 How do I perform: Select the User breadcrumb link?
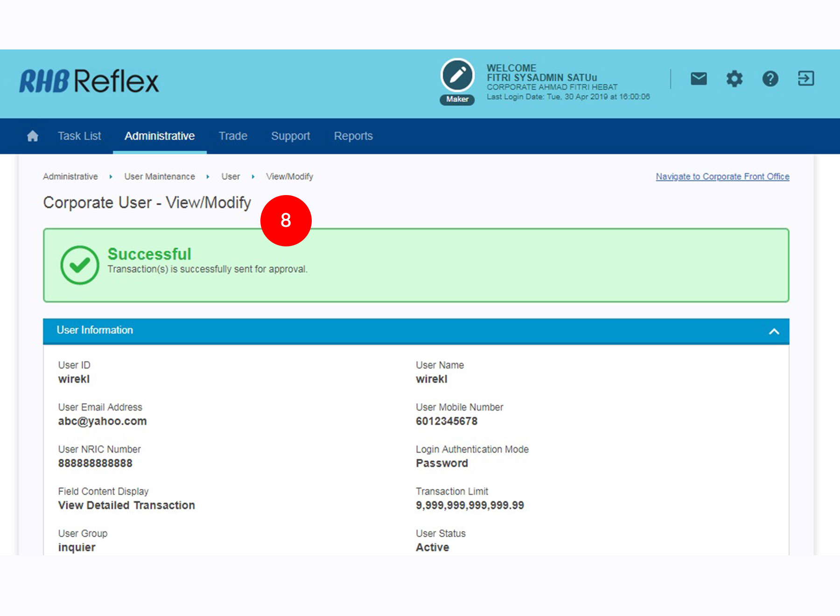tap(231, 177)
